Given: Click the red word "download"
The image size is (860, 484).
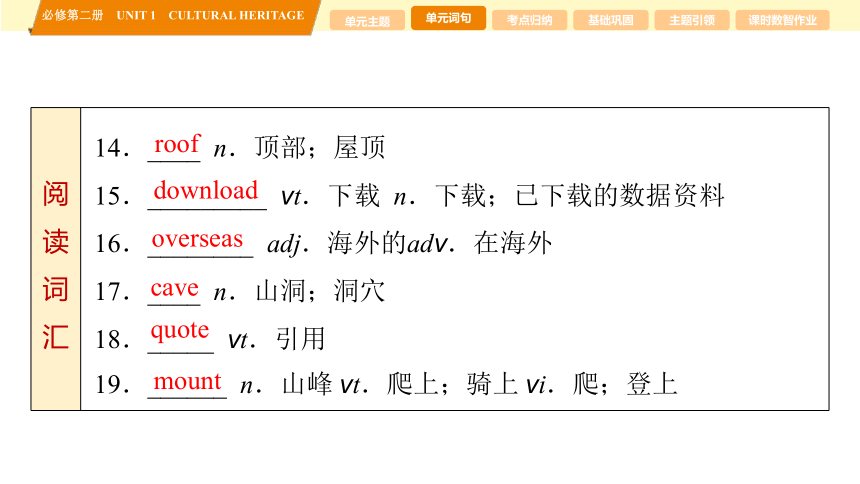Looking at the screenshot, I should [206, 190].
